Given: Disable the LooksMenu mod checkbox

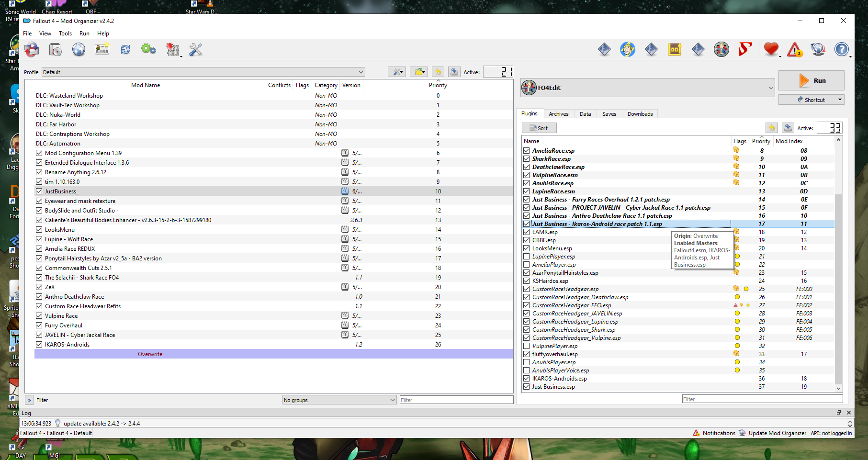Looking at the screenshot, I should click(39, 230).
